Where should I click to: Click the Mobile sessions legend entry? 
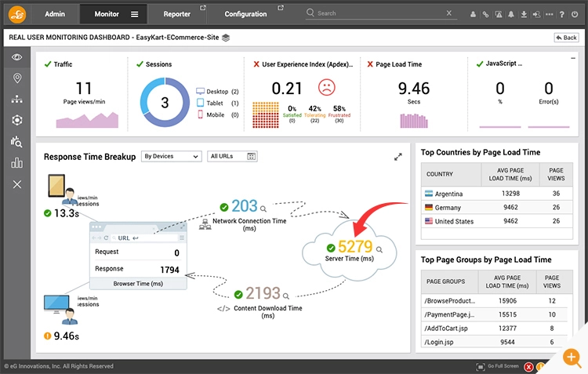pos(217,114)
